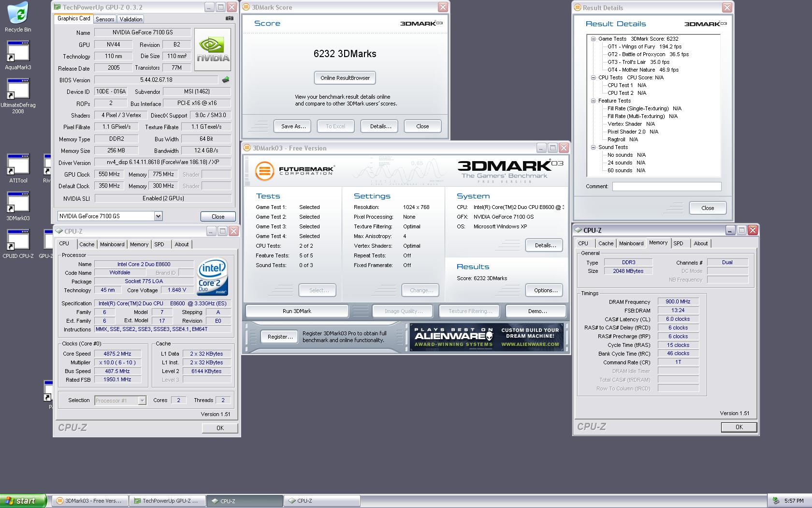Click Close button in Result Details window
The width and height of the screenshot is (812, 508).
coord(708,208)
